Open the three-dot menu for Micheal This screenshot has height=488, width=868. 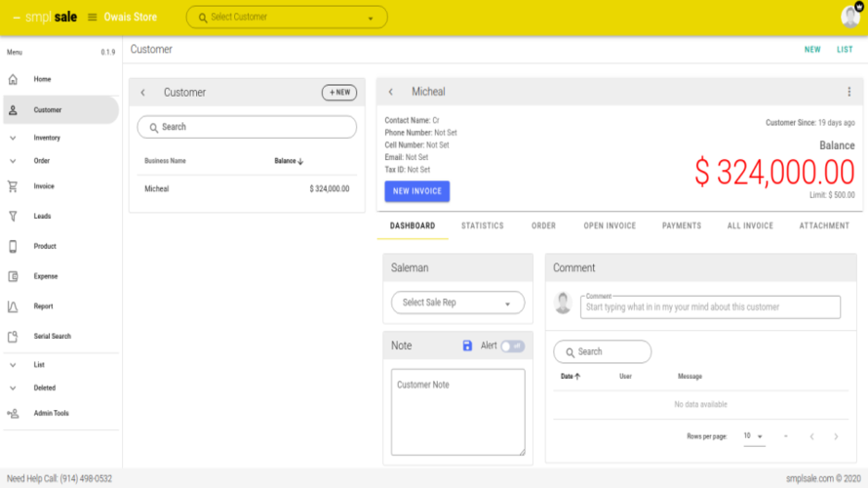[849, 92]
